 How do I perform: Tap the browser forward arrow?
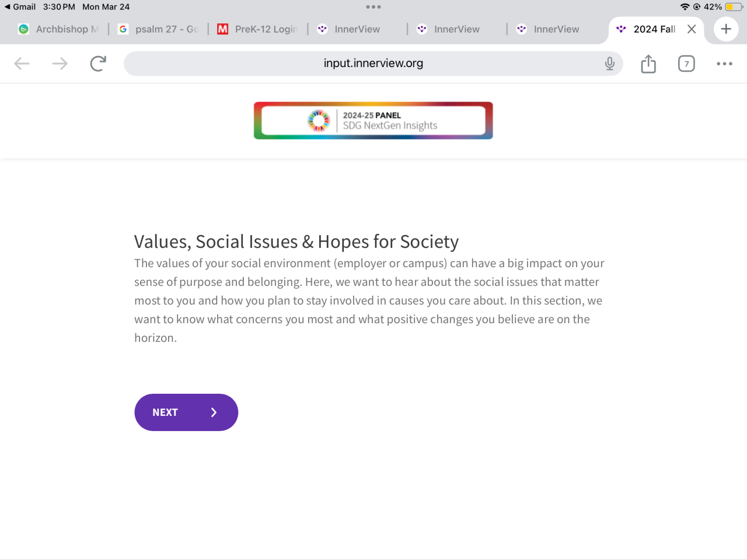coord(60,64)
